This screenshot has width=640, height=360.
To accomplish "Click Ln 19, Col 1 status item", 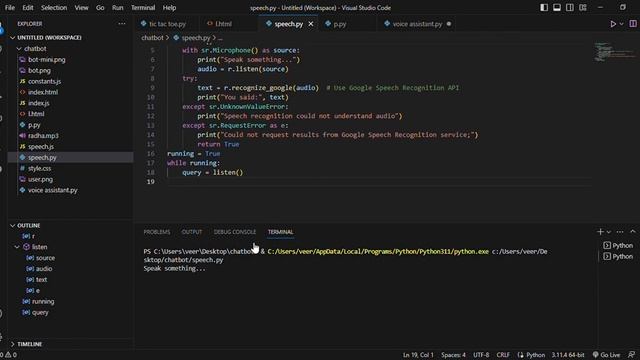I will 418,355.
